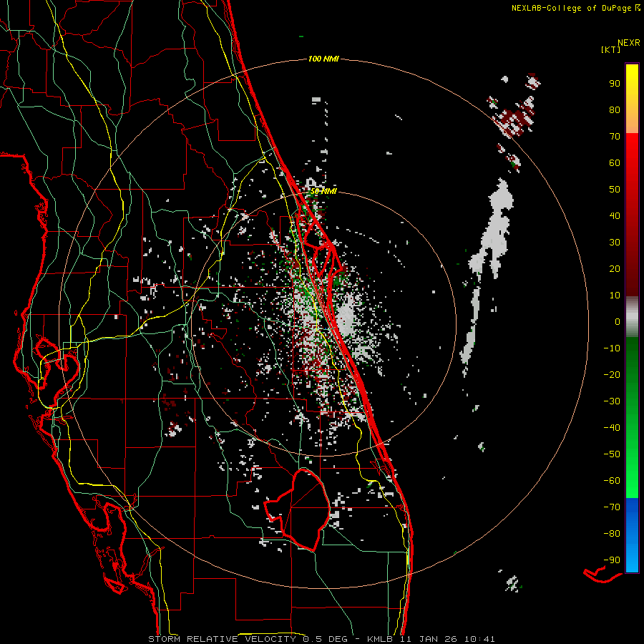
Task: Click the blue bottom segment of the velocity color bar
Action: pyautogui.click(x=632, y=535)
